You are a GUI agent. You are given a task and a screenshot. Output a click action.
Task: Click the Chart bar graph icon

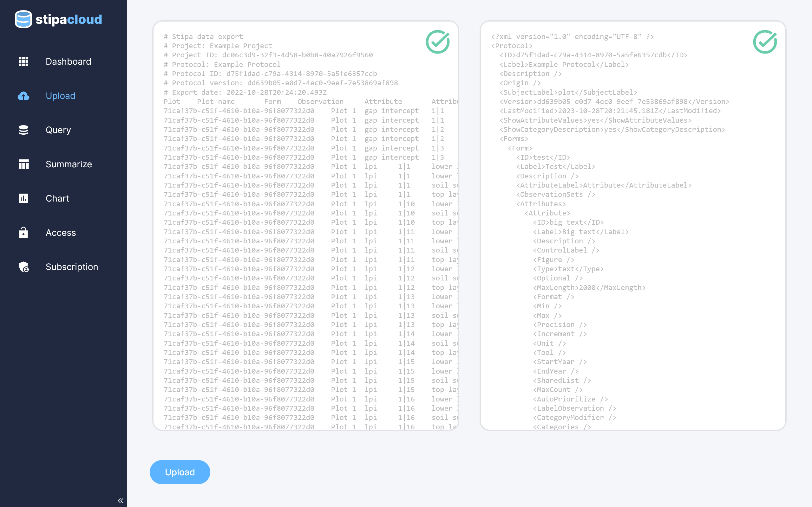click(23, 198)
